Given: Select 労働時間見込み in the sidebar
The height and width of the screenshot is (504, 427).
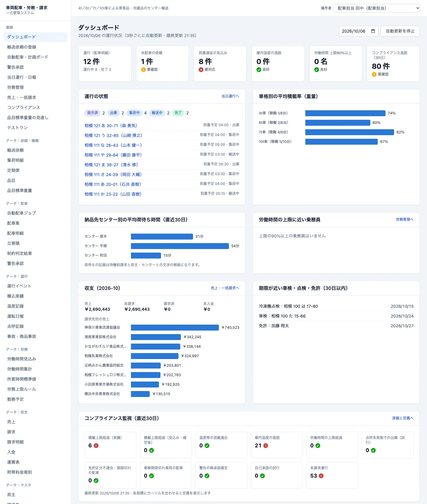Looking at the screenshot, I should point(35,359).
